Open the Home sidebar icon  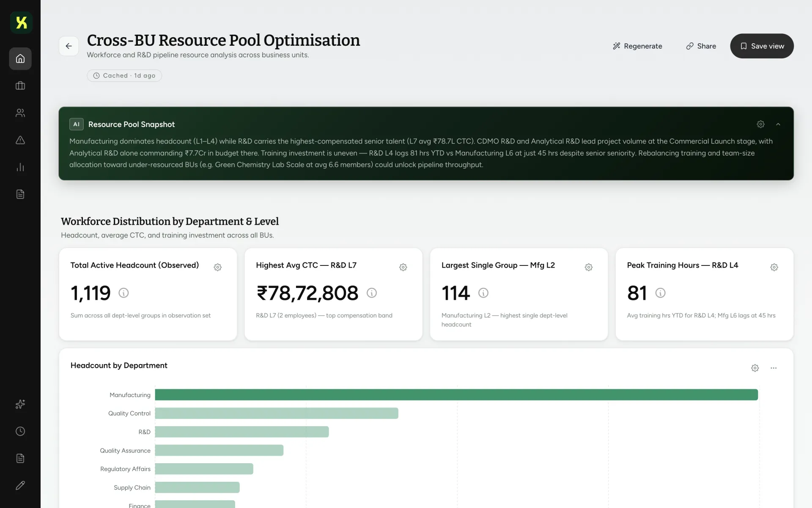tap(20, 59)
